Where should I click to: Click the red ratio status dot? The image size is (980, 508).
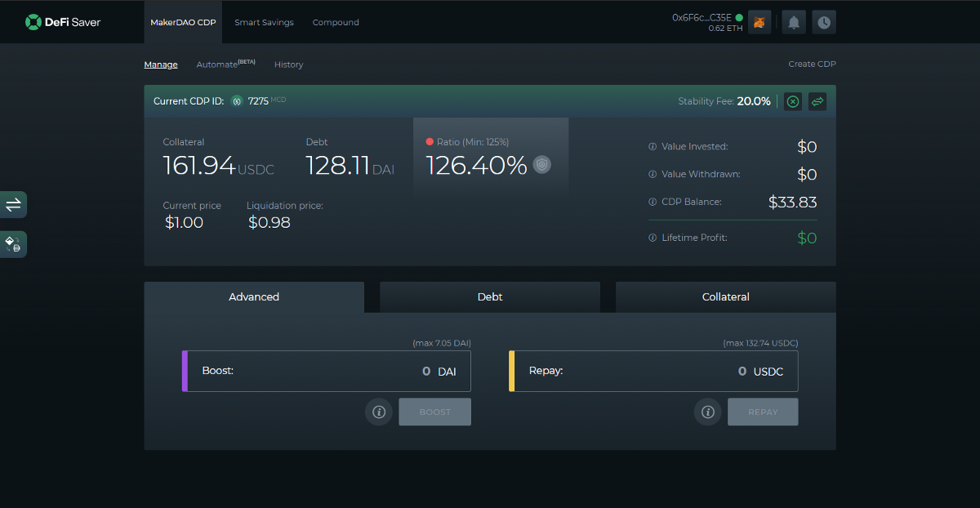(430, 142)
